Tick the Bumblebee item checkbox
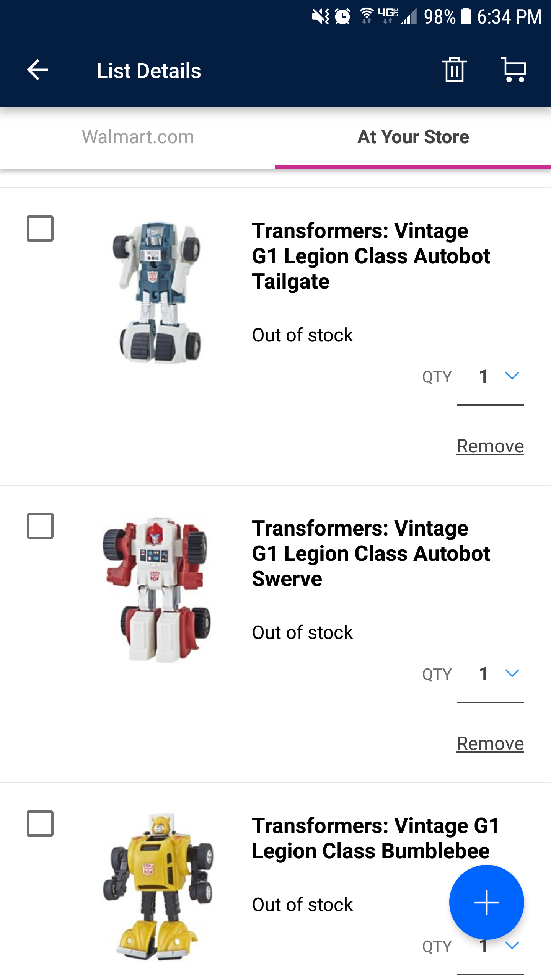 (40, 823)
